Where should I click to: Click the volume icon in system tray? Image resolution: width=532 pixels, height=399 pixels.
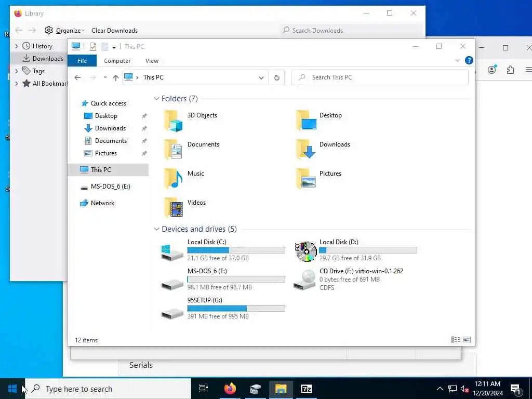[x=464, y=389]
